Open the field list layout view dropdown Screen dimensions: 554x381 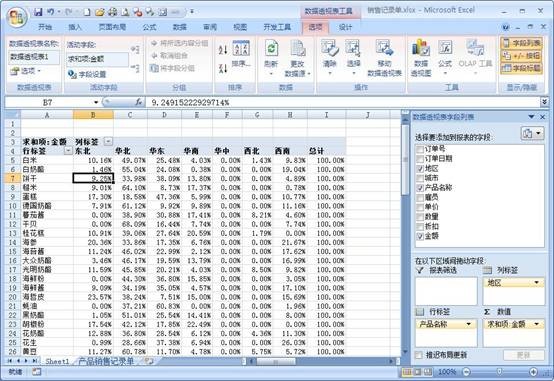coord(532,133)
